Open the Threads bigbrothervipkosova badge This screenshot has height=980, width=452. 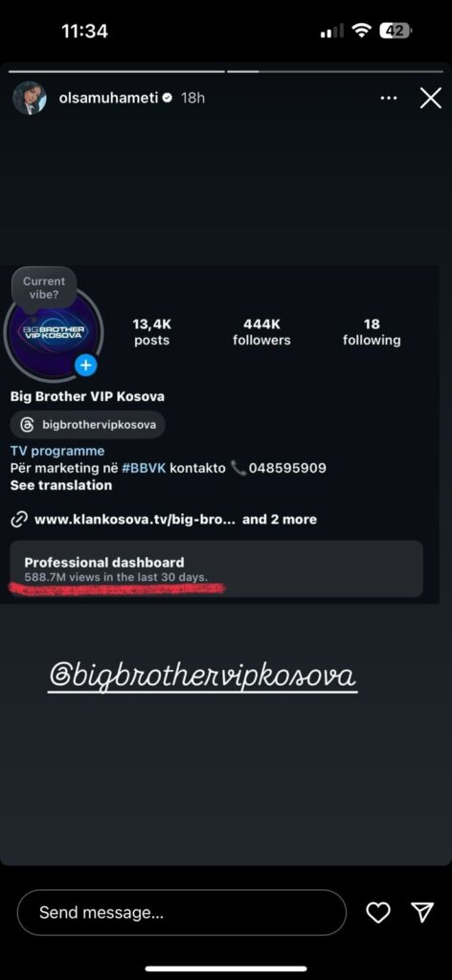coord(87,425)
